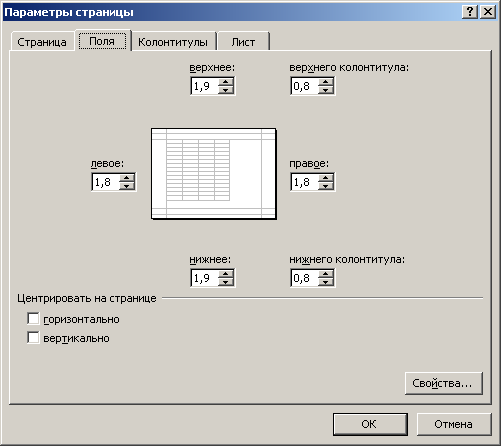501x446 pixels.
Task: Click the левое margin input field
Action: pos(105,182)
